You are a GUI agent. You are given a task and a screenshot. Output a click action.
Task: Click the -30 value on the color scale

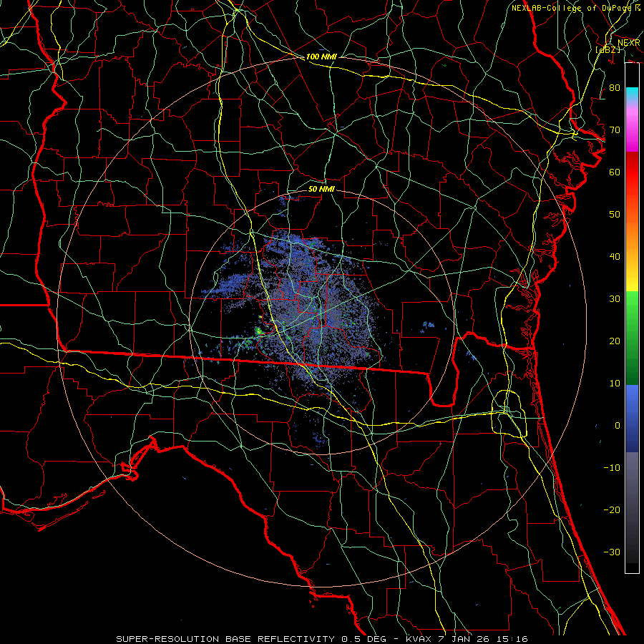[x=612, y=552]
